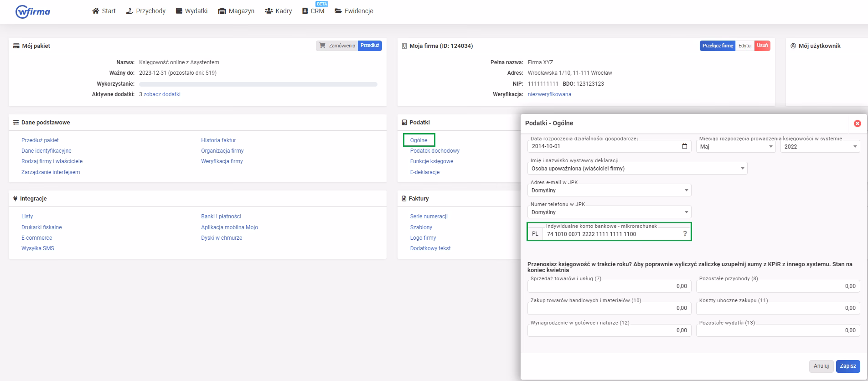The image size is (868, 381).
Task: Open the Start home menu
Action: 104,11
